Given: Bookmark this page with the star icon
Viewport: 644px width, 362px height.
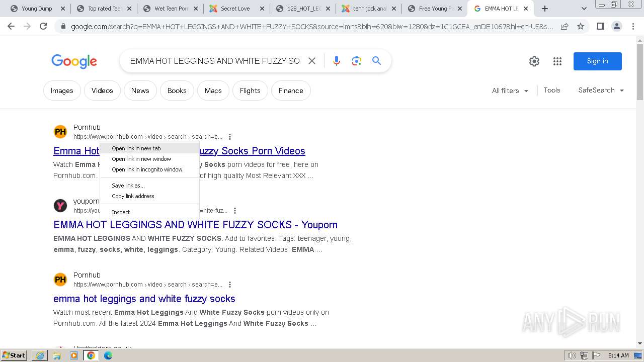Looking at the screenshot, I should (x=581, y=26).
